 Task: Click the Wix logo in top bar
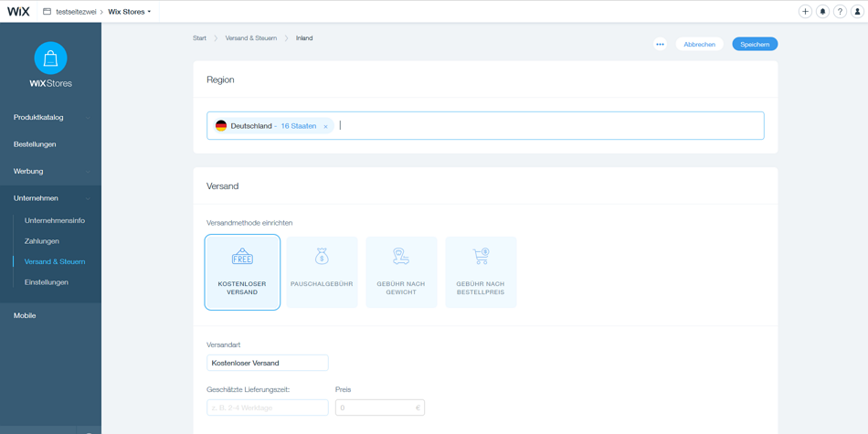pyautogui.click(x=18, y=12)
